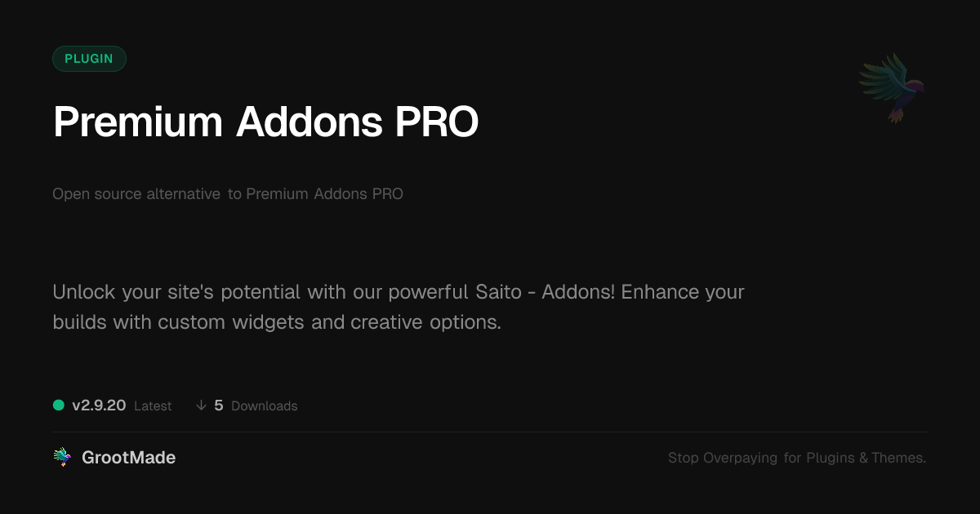The height and width of the screenshot is (514, 980).
Task: Click the green PLUGIN badge
Action: tap(89, 59)
